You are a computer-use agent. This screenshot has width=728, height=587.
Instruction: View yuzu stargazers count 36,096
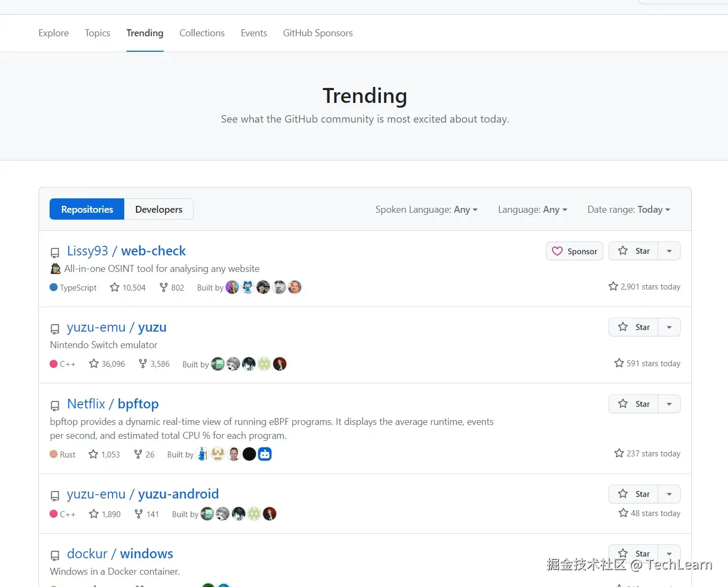tap(107, 364)
